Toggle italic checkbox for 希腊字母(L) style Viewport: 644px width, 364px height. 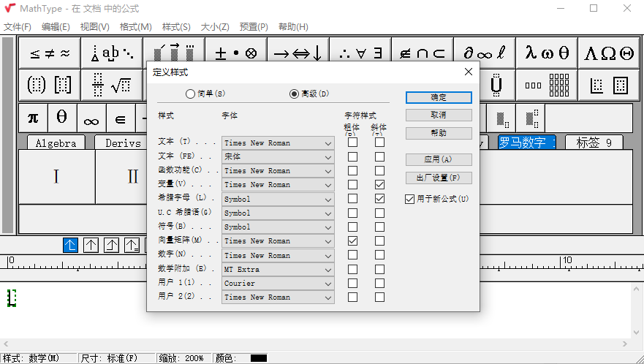(x=379, y=198)
